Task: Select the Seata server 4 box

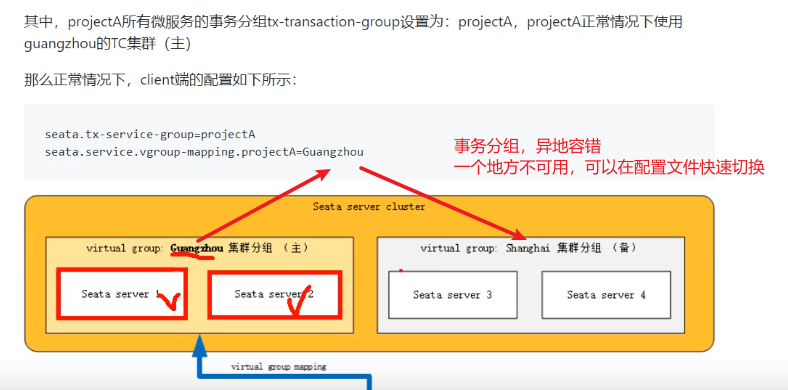Action: pyautogui.click(x=606, y=295)
